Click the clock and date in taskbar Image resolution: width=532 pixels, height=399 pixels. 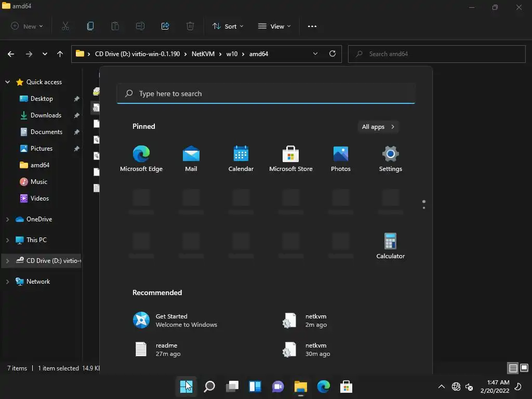495,387
